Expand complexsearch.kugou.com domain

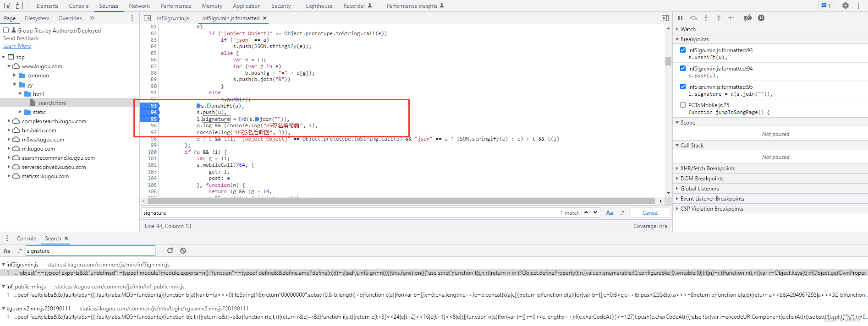[9, 121]
